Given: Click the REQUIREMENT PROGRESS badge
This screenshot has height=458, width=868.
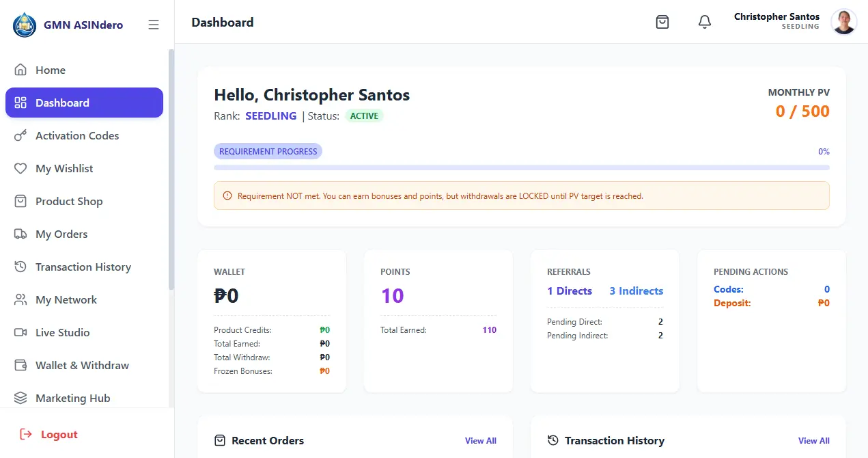Looking at the screenshot, I should [x=268, y=152].
